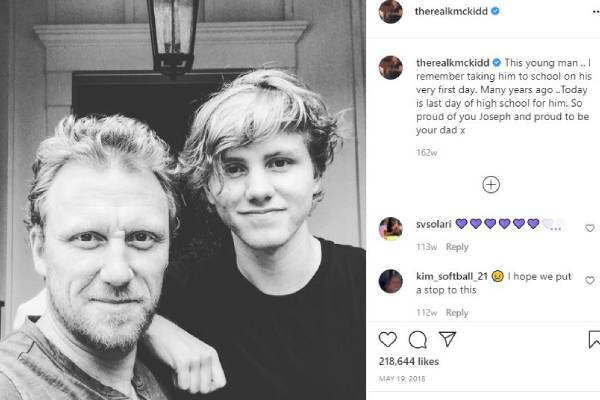
Task: Reply to svsolari's comment
Action: [x=457, y=247]
